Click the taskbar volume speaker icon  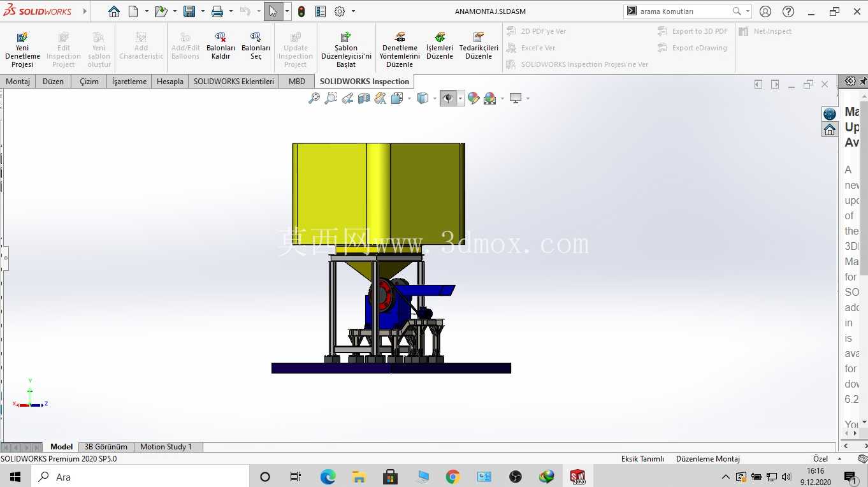click(x=786, y=477)
